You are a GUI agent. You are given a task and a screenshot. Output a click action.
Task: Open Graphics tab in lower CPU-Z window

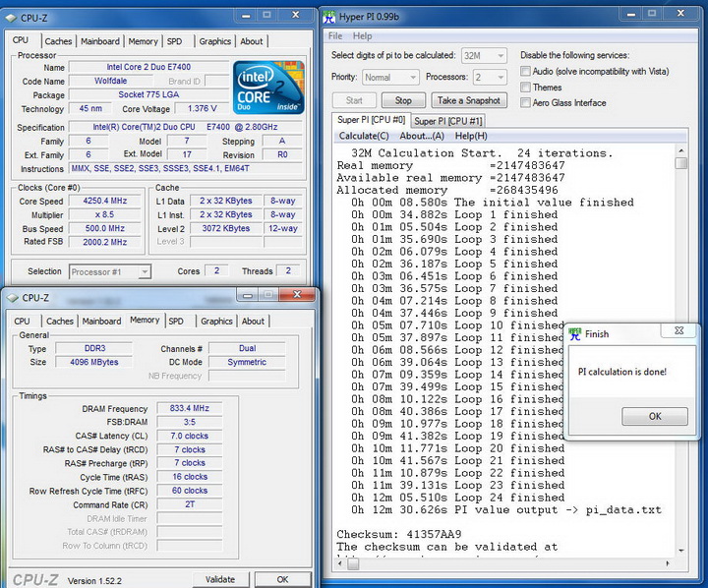216,322
